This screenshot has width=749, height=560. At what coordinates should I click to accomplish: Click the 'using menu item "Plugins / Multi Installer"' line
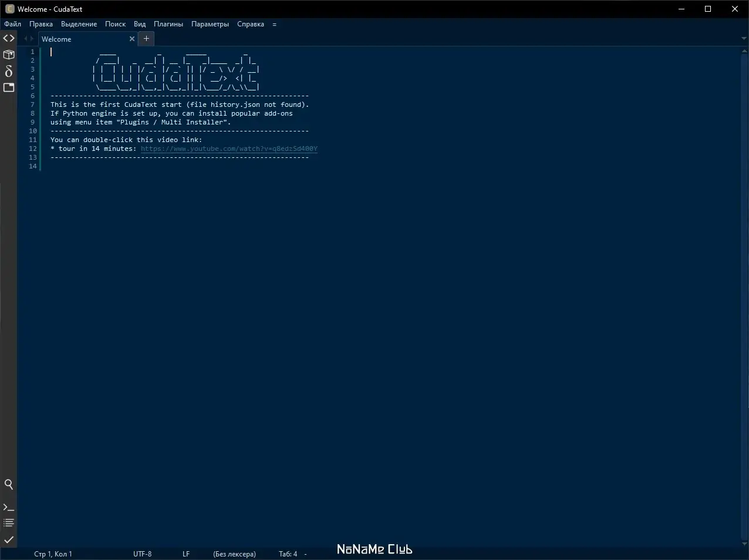(x=141, y=122)
